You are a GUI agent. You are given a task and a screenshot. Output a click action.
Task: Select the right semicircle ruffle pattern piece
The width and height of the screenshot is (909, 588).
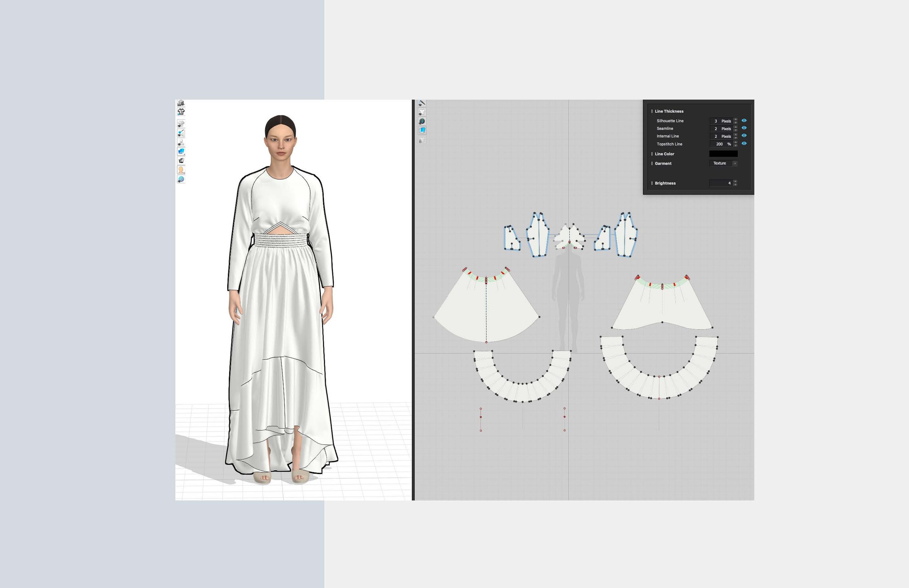click(659, 387)
